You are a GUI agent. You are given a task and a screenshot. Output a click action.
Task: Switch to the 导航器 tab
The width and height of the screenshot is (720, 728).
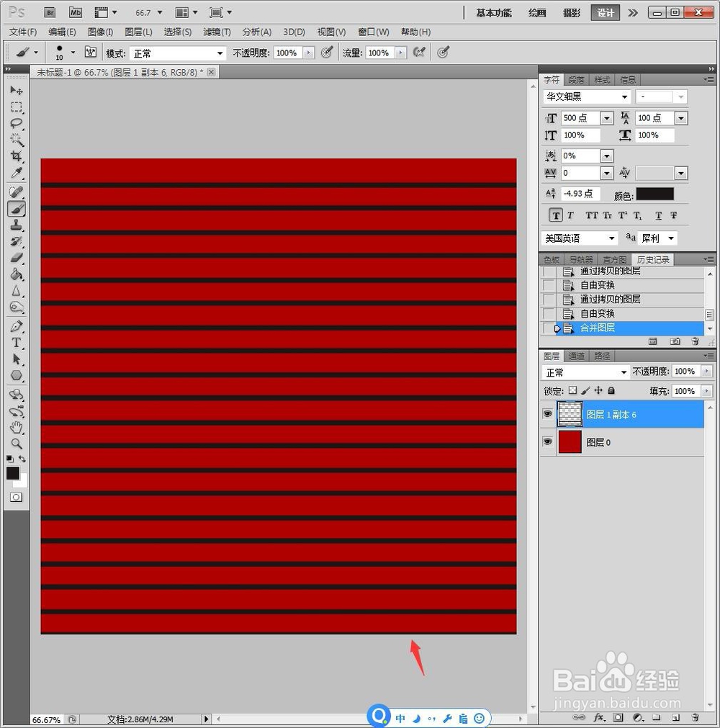point(581,259)
